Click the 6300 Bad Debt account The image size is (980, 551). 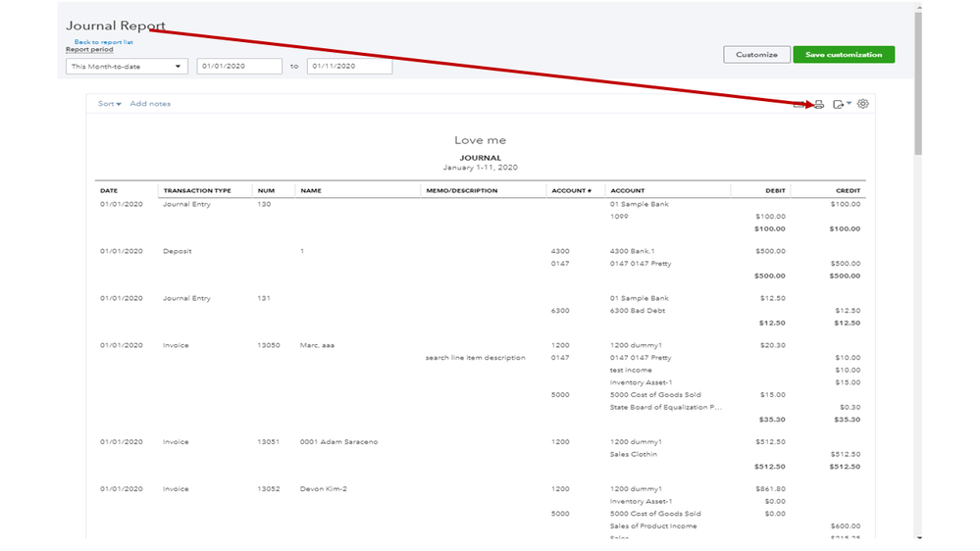(x=638, y=311)
